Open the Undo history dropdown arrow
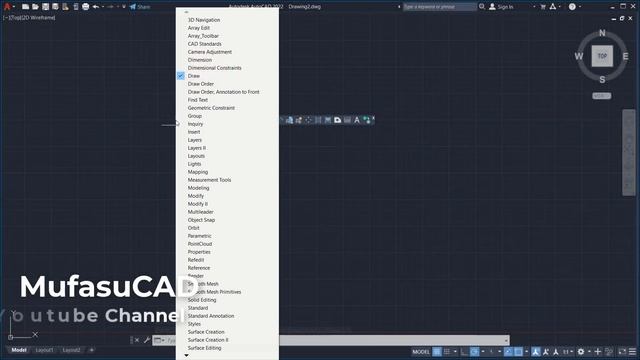Viewport: 640px width, 360px height. [103, 7]
